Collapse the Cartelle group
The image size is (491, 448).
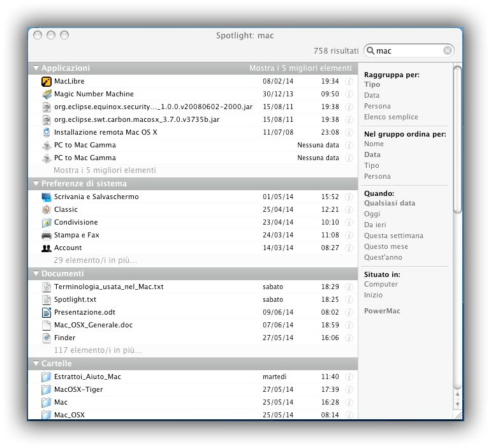36,364
